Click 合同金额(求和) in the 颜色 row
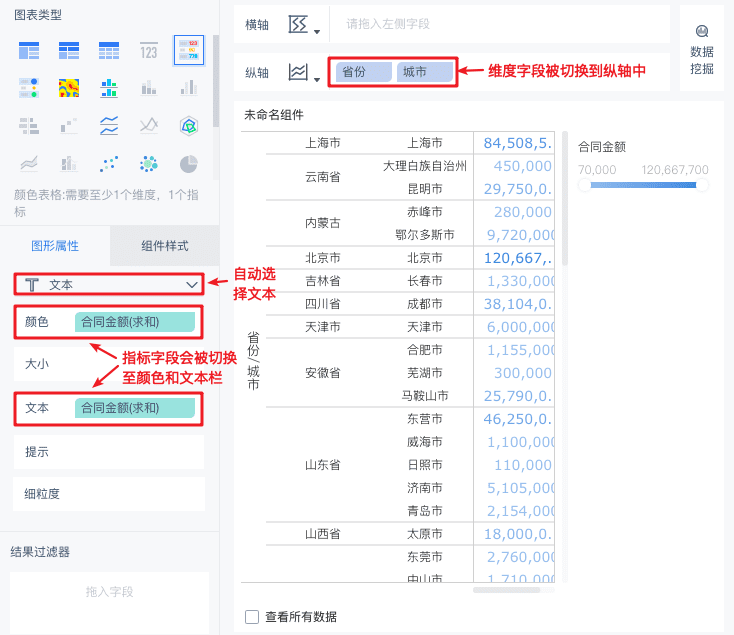The width and height of the screenshot is (734, 635). click(x=135, y=322)
